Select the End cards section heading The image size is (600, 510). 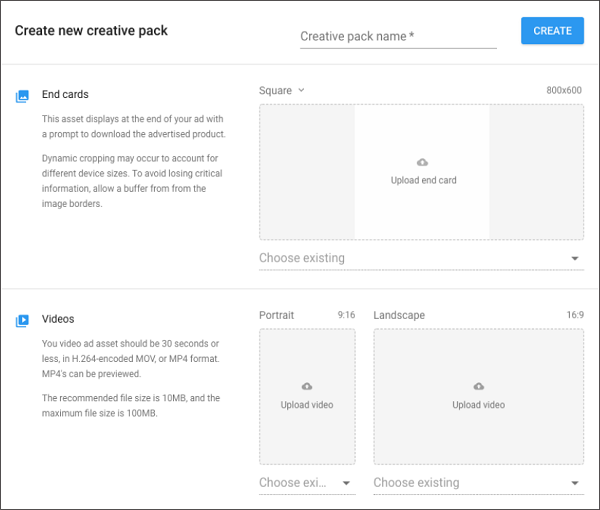pos(65,95)
